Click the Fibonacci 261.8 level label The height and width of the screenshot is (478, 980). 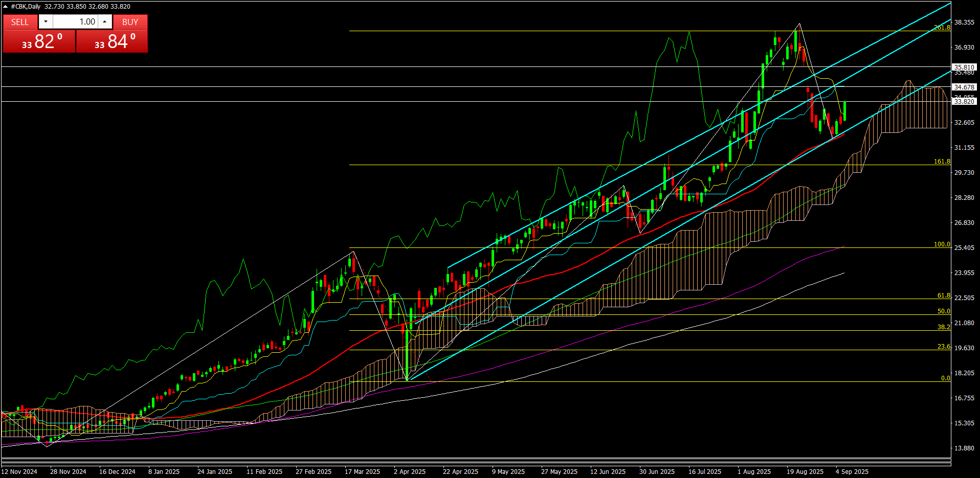[942, 28]
